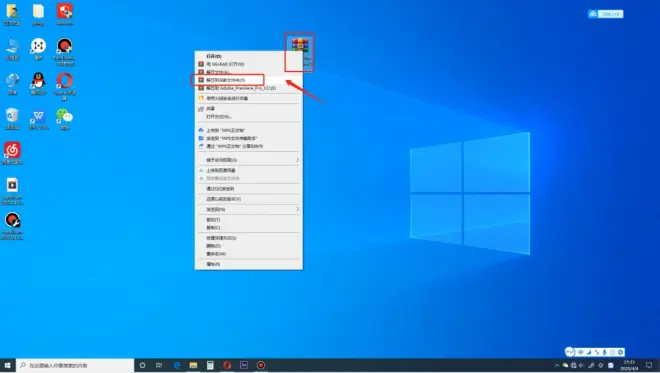Share and collaborate via "WPS云文档" entry
The image size is (660, 373).
(248, 146)
